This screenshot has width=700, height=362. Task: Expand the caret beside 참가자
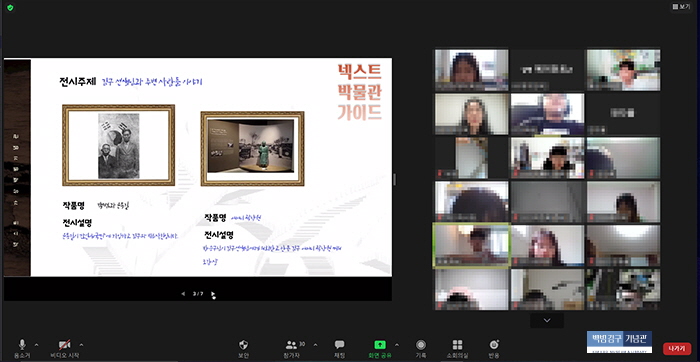pyautogui.click(x=316, y=345)
